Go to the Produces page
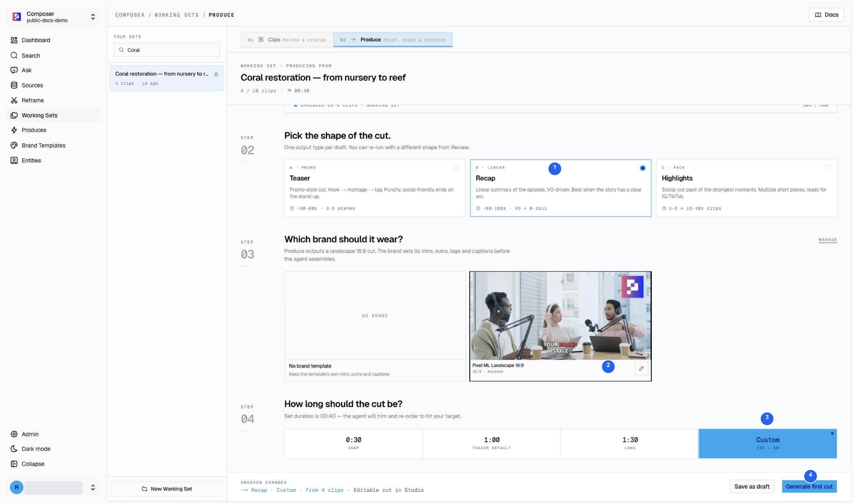 [x=53, y=130]
